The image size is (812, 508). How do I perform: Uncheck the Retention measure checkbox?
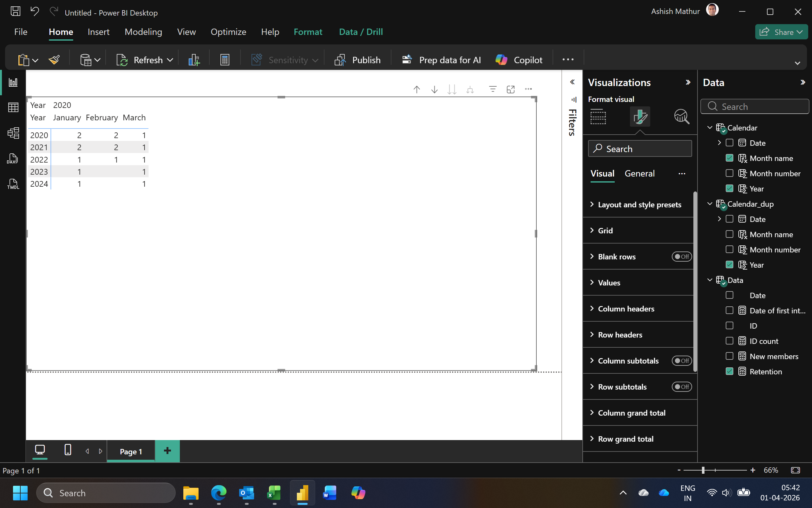click(730, 371)
